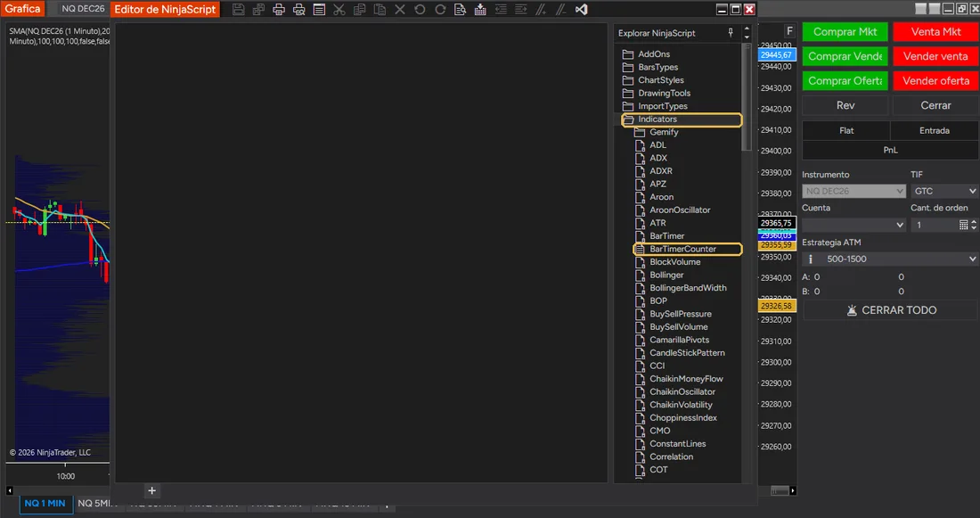Switch to the Grafica window tab
Image resolution: width=980 pixels, height=518 pixels.
point(22,9)
